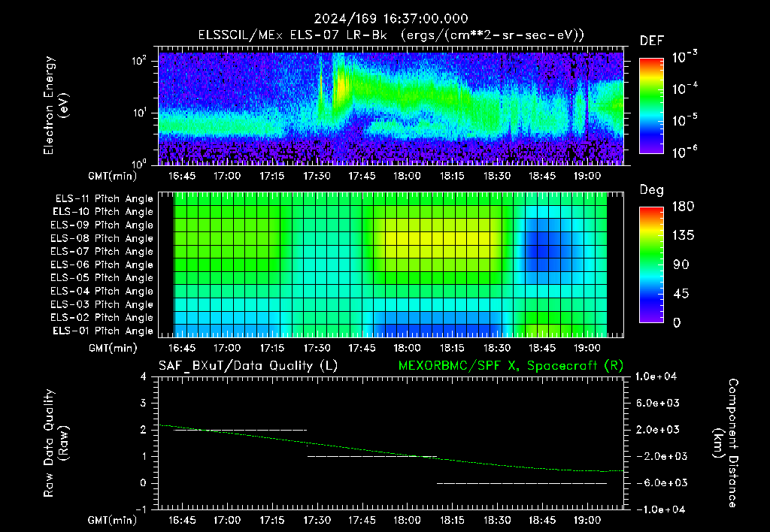Select the ELS-07 Pitch Angle row label
Viewport: 770px width, 532px height.
(x=102, y=251)
